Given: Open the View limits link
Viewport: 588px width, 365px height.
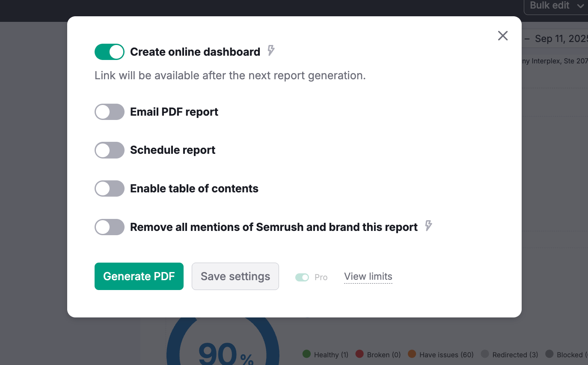Looking at the screenshot, I should pos(368,276).
